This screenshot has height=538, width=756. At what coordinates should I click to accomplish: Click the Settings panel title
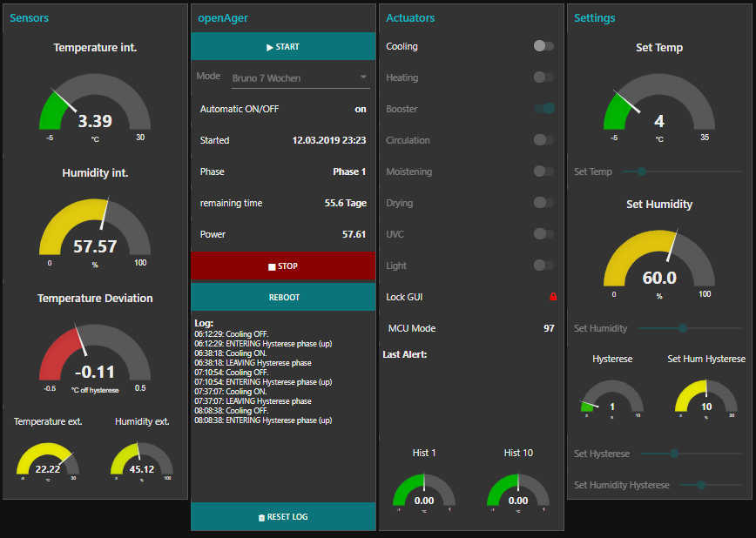[595, 17]
